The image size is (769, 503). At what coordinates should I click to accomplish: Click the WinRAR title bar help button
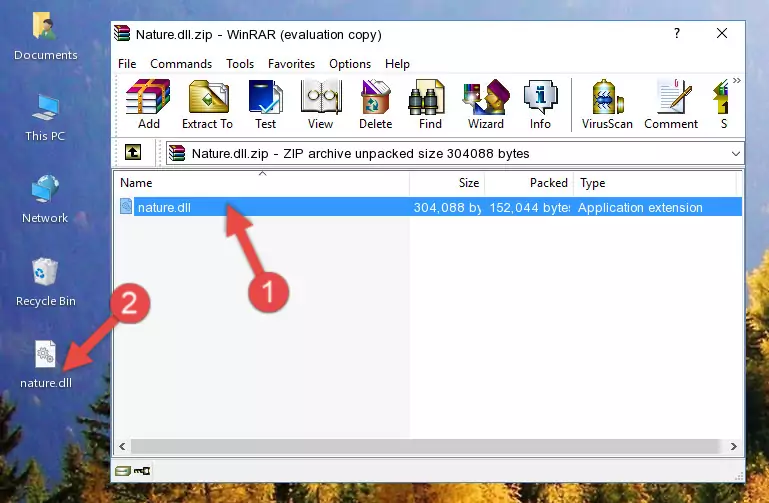pyautogui.click(x=677, y=33)
